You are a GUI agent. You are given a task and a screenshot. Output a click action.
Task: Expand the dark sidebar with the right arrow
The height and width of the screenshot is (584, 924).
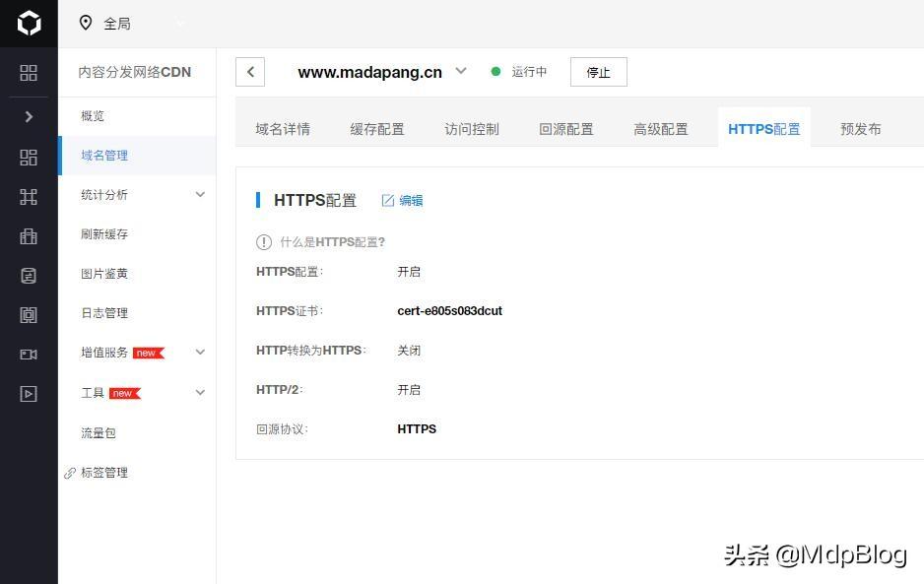click(29, 116)
